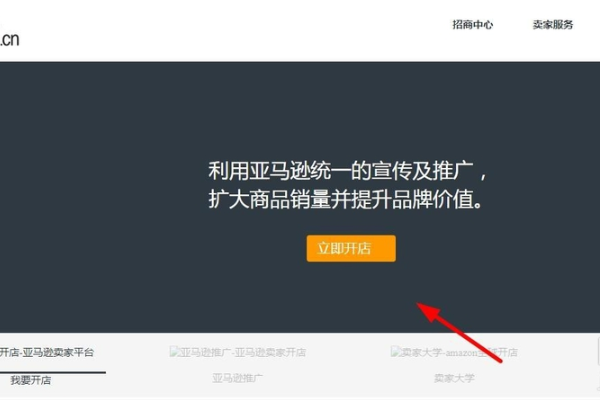The width and height of the screenshot is (600, 400).
Task: Click the broken 亚马逊推广-亚马逊卖家开店 image
Action: pos(238,352)
